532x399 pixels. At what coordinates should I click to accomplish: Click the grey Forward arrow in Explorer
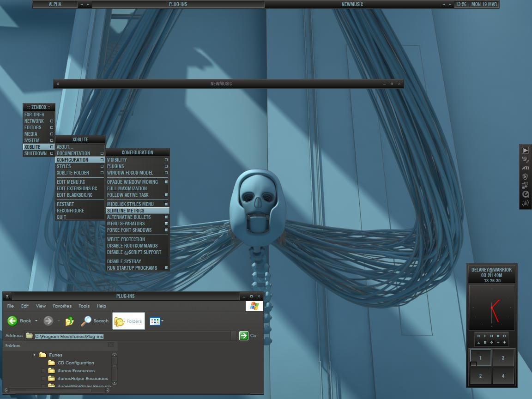click(x=48, y=320)
